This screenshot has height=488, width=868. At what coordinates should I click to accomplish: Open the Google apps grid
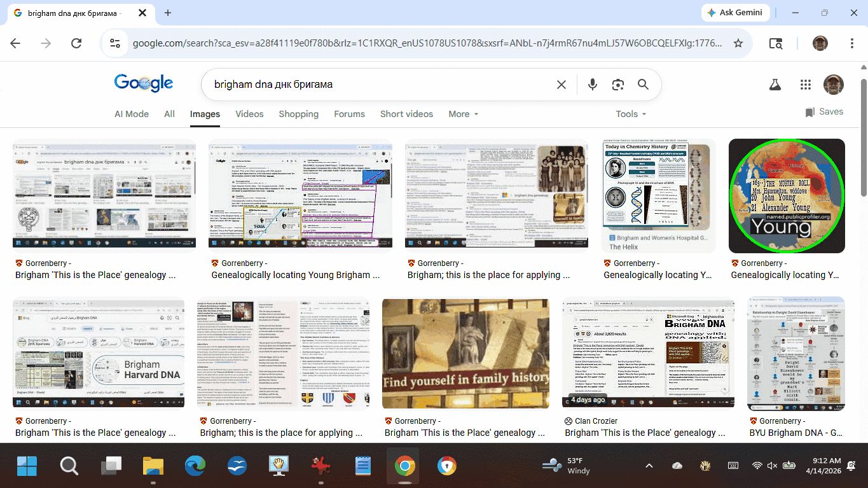pos(806,85)
